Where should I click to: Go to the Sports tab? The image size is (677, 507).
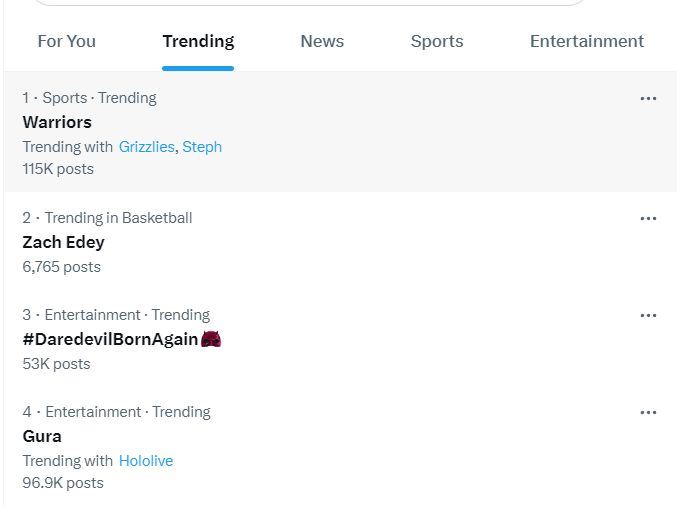[x=437, y=41]
